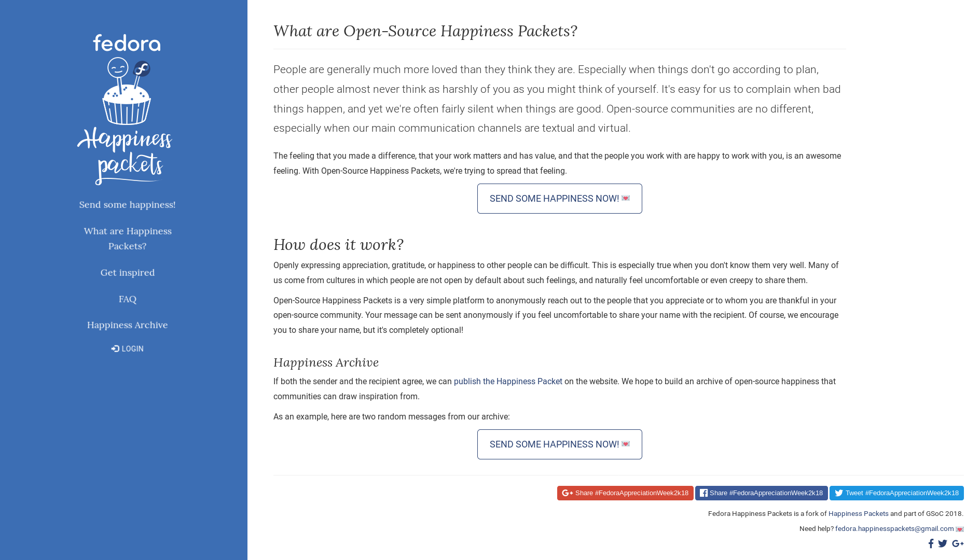
Task: Tweet #FedoraAppreciationWeek2k18
Action: 896,493
